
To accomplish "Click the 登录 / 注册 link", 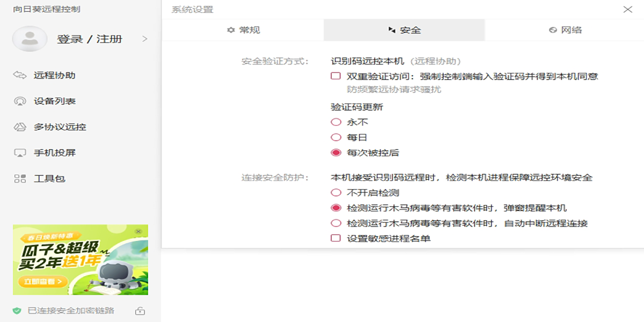I will [90, 39].
